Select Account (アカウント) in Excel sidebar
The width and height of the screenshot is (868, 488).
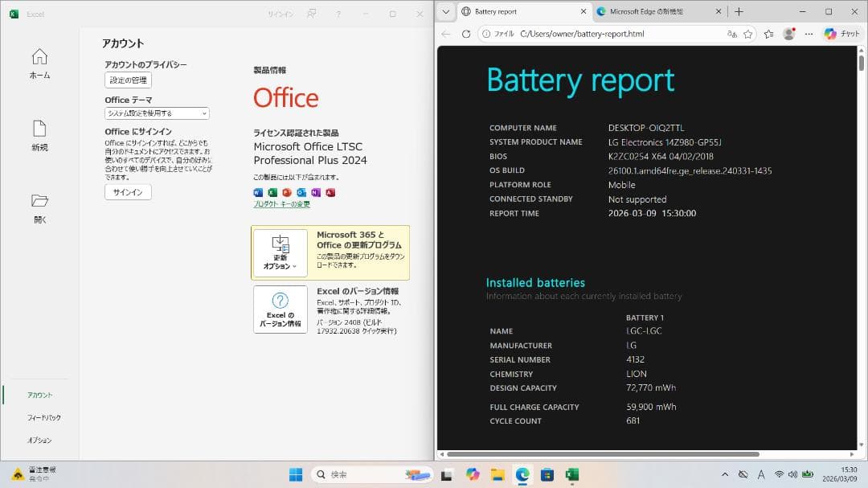tap(40, 395)
